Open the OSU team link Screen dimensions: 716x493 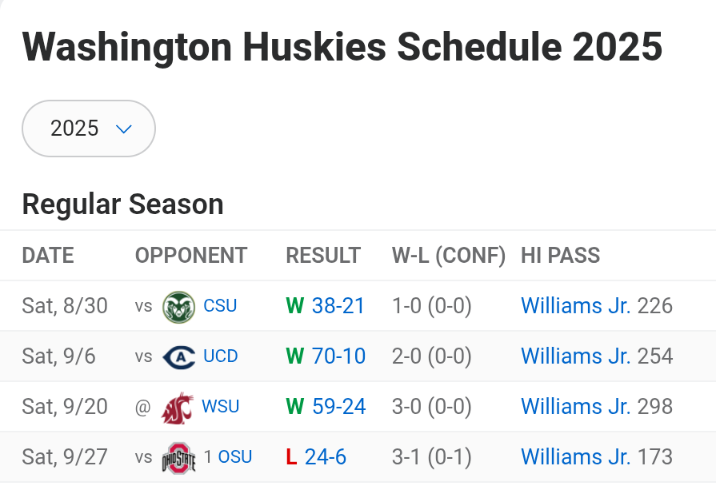tap(235, 457)
